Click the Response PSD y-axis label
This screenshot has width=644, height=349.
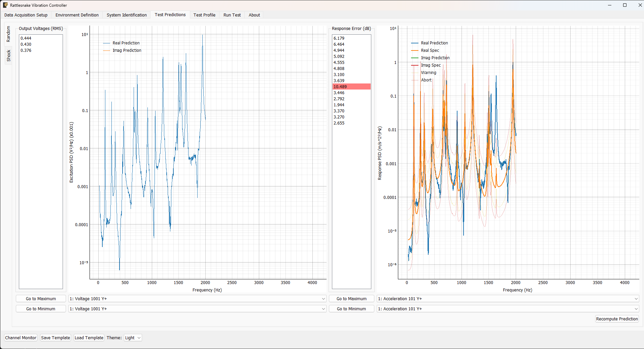coord(380,153)
